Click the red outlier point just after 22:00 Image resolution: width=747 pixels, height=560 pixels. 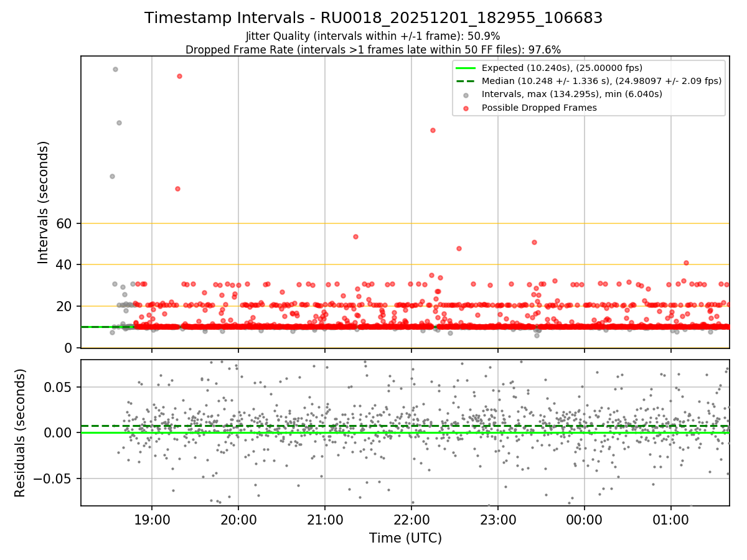433,130
